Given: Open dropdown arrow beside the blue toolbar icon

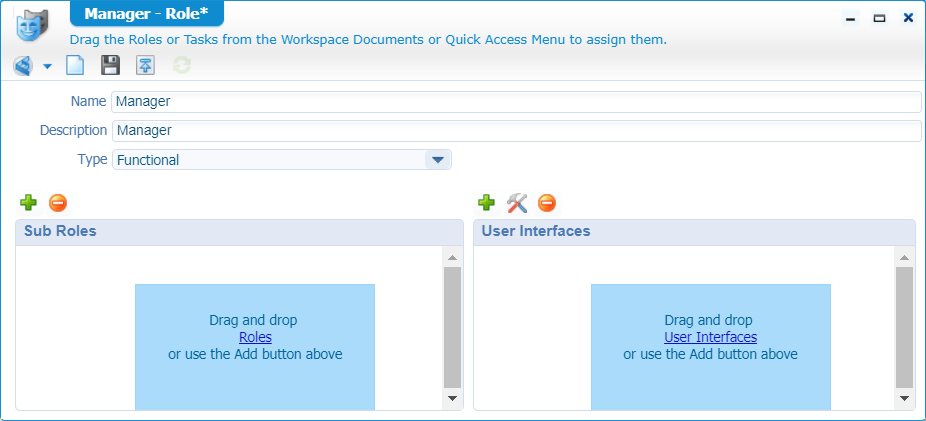Looking at the screenshot, I should (x=47, y=67).
